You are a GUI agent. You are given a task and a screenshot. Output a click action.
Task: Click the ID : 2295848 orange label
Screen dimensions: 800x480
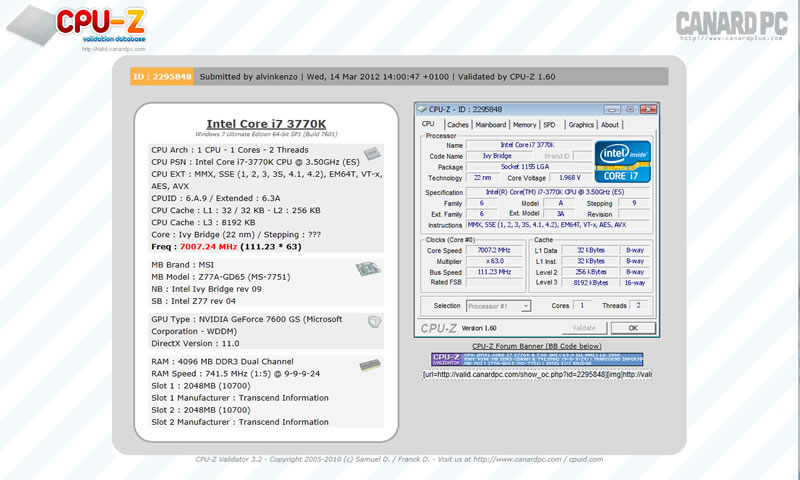162,77
